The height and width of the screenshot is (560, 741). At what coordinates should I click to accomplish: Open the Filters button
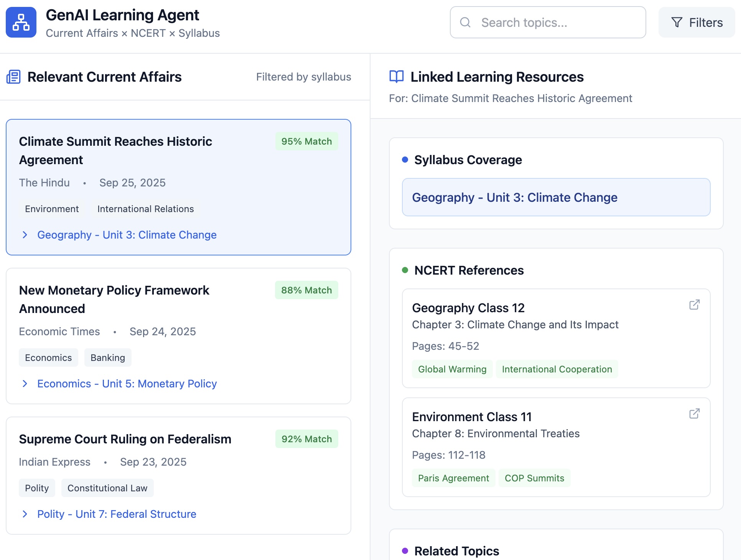697,22
